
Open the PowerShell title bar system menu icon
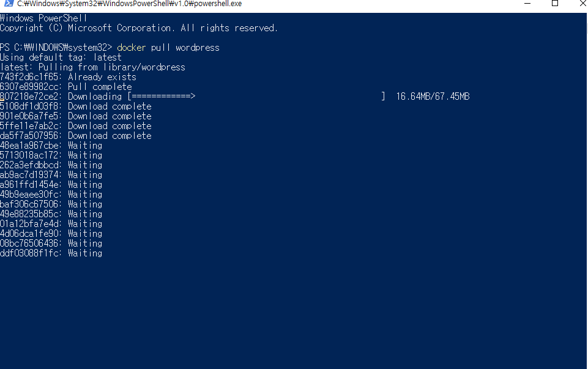pos(6,6)
